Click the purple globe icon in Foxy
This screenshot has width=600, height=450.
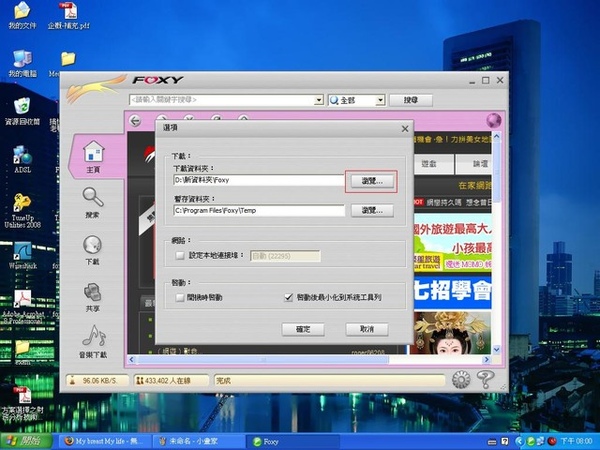coord(494,121)
